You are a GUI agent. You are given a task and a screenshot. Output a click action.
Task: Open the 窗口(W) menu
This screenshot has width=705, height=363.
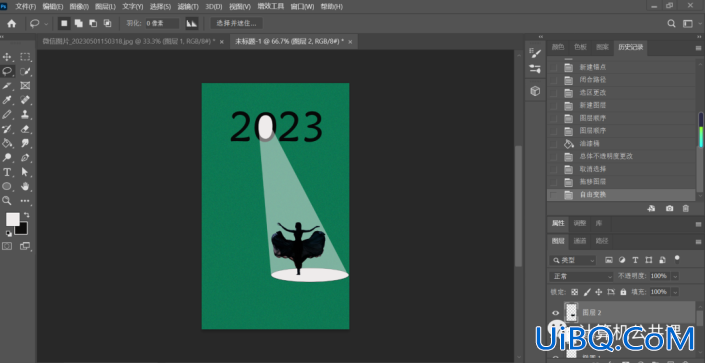[303, 7]
